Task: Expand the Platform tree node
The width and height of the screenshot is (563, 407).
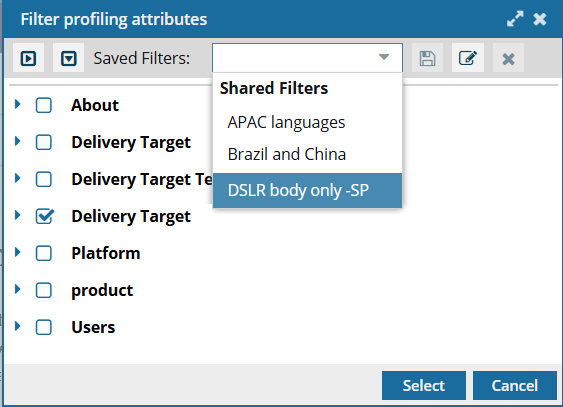Action: 17,252
